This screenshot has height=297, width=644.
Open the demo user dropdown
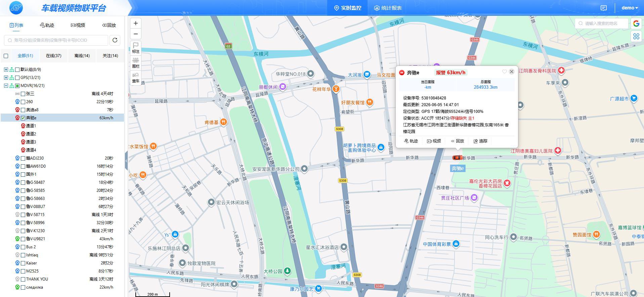(x=629, y=8)
